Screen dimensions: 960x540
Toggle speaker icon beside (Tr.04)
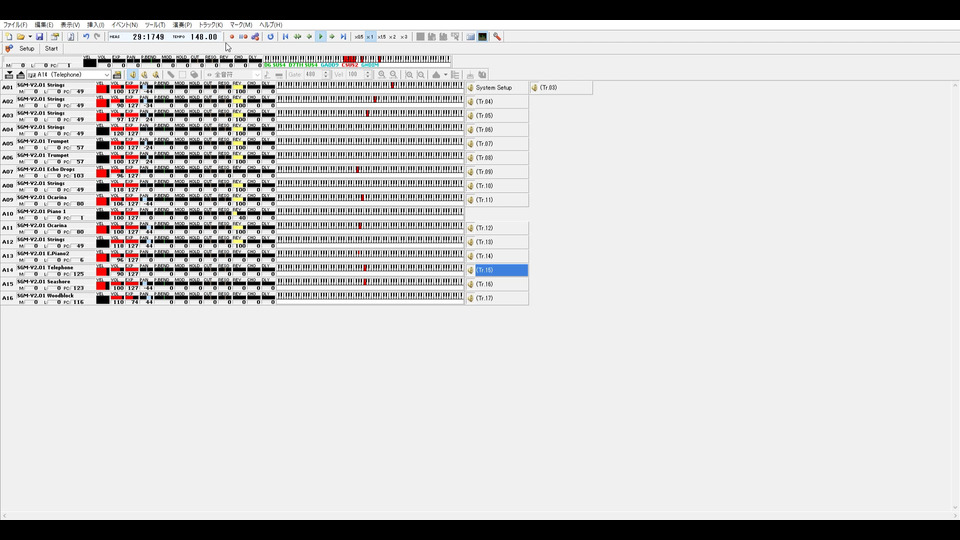click(x=471, y=102)
